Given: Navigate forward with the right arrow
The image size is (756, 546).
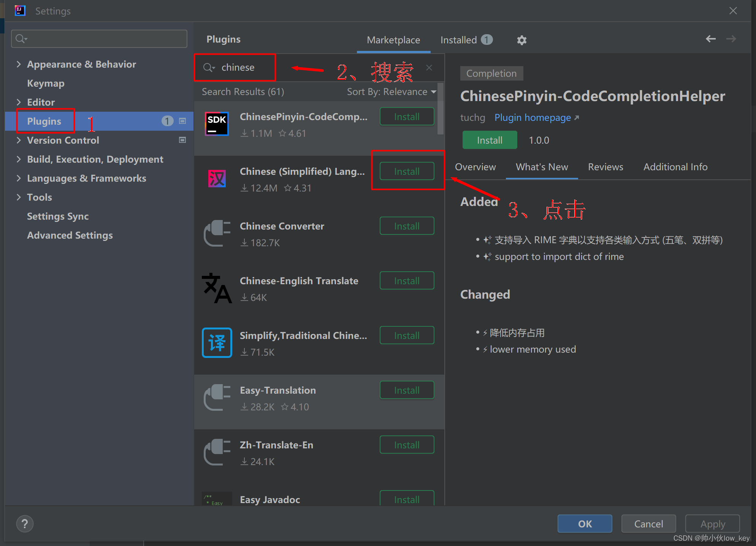Looking at the screenshot, I should click(x=731, y=39).
